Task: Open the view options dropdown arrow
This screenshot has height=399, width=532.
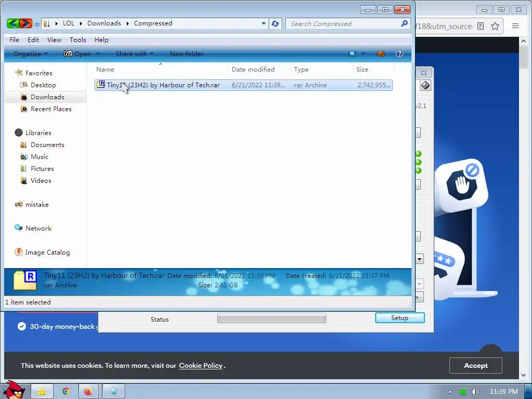Action: pos(363,54)
